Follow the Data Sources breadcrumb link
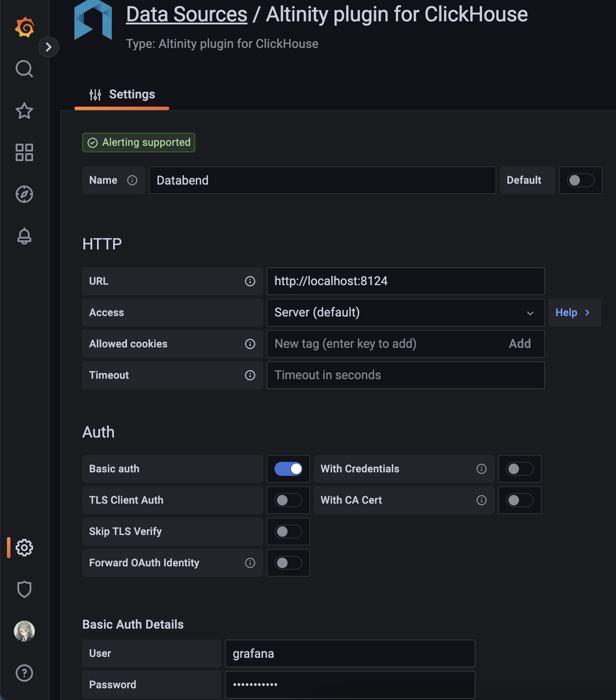 (x=187, y=14)
